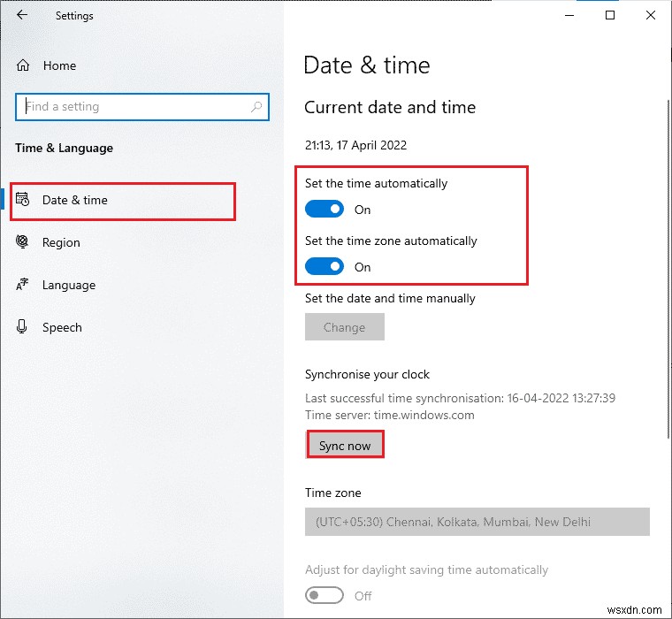Screen dimensions: 672x619
Task: Click the Home icon in the sidebar
Action: click(23, 65)
